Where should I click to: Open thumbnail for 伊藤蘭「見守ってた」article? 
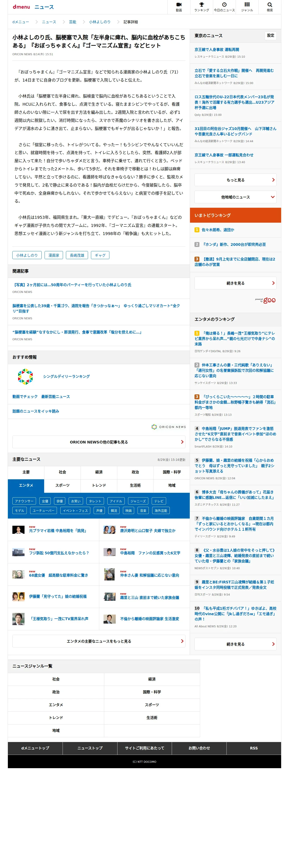pos(18,596)
